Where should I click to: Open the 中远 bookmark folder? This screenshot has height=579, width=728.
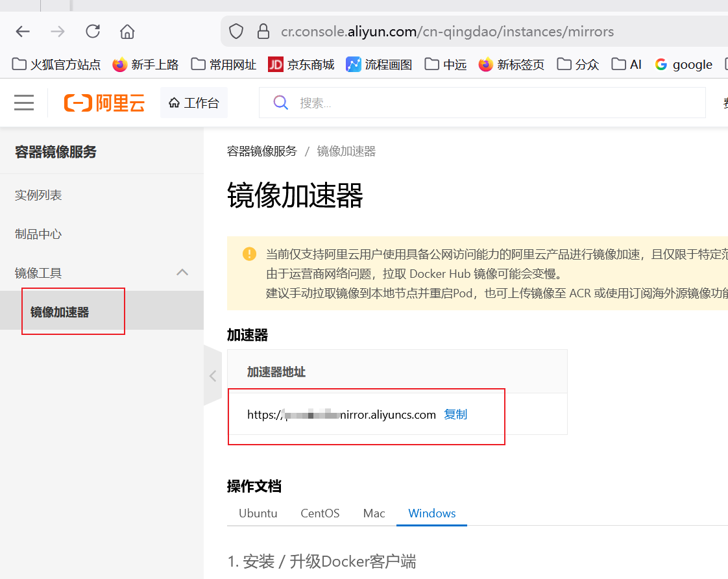tap(446, 64)
